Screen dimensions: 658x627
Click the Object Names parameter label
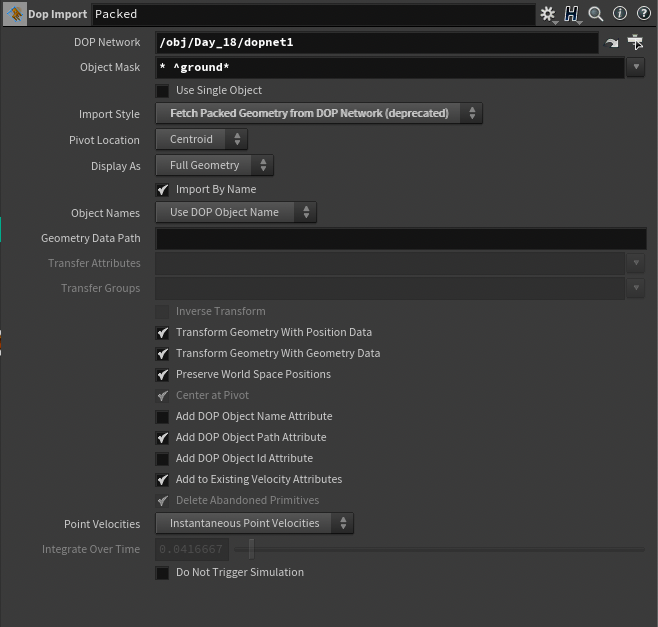click(105, 213)
